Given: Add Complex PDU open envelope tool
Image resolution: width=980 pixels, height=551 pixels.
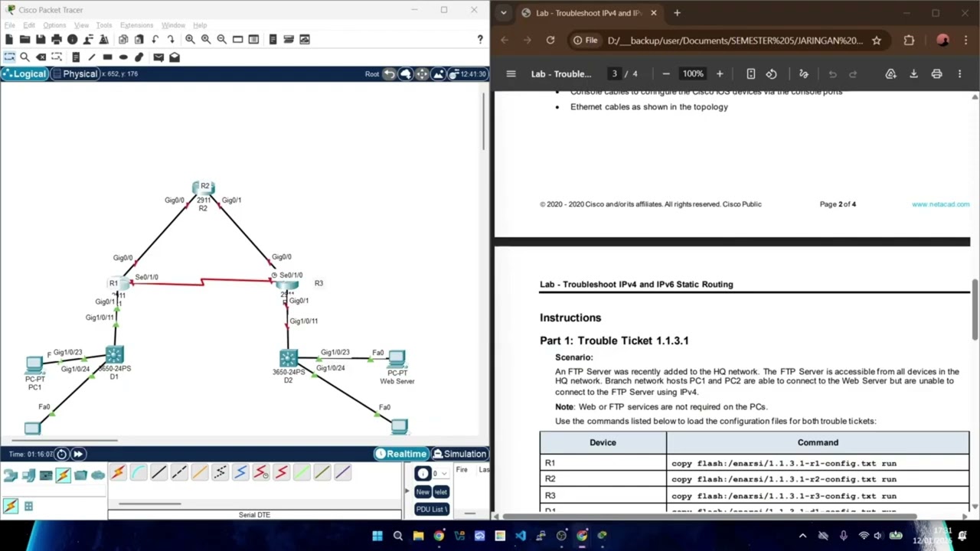Looking at the screenshot, I should click(175, 57).
